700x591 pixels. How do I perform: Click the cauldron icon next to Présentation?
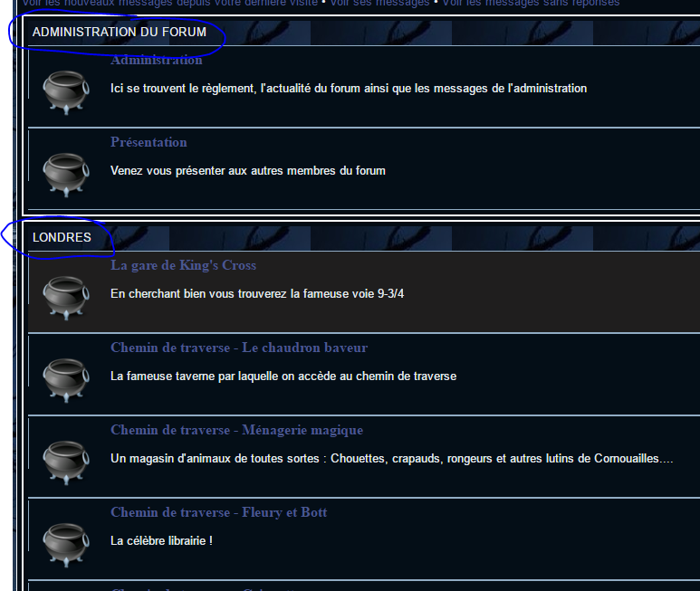(x=66, y=175)
